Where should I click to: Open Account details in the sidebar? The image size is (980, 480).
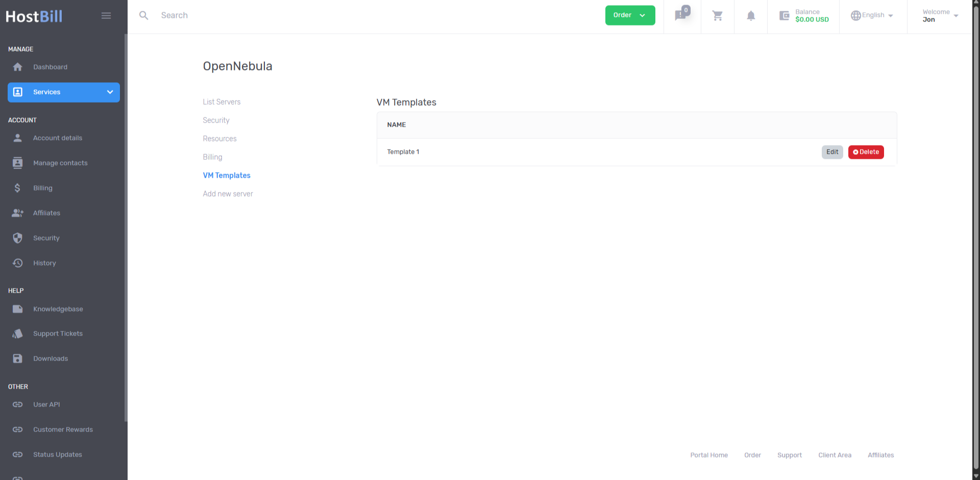(x=58, y=138)
